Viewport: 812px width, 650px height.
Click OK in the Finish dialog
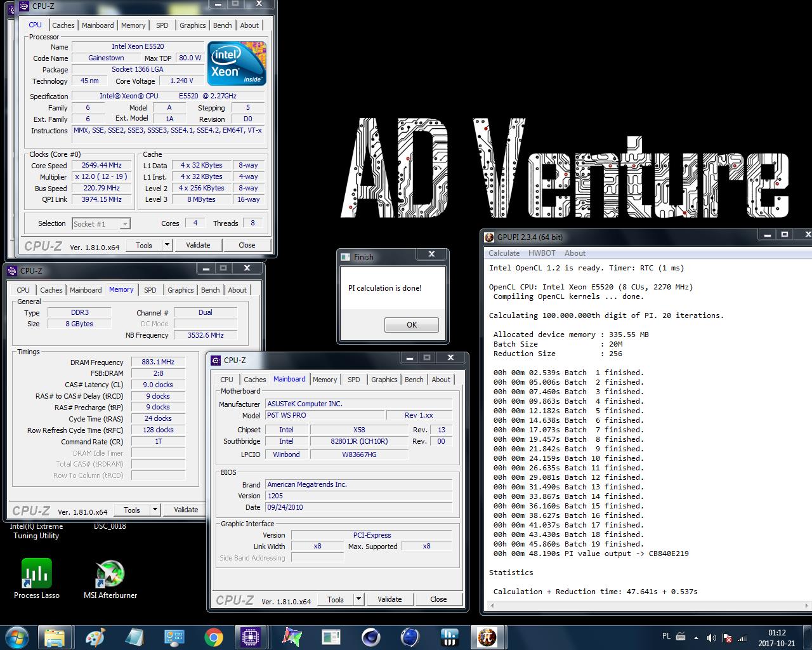[x=412, y=324]
